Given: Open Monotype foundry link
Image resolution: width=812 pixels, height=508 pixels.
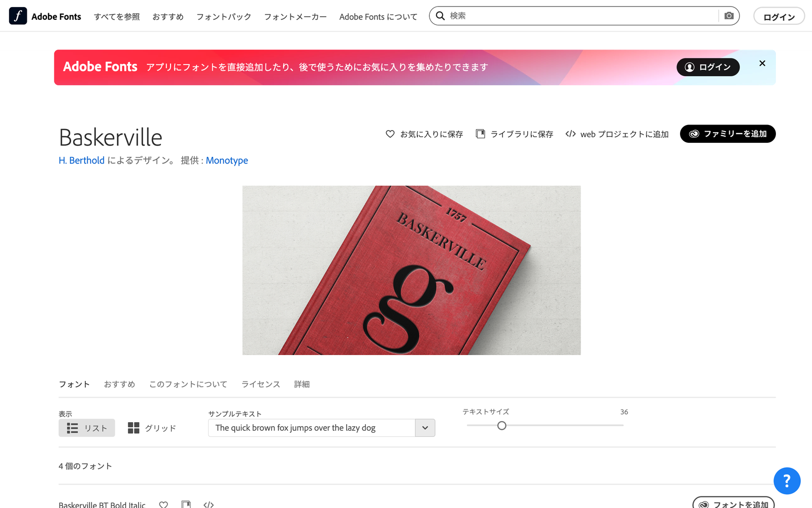Looking at the screenshot, I should (227, 161).
